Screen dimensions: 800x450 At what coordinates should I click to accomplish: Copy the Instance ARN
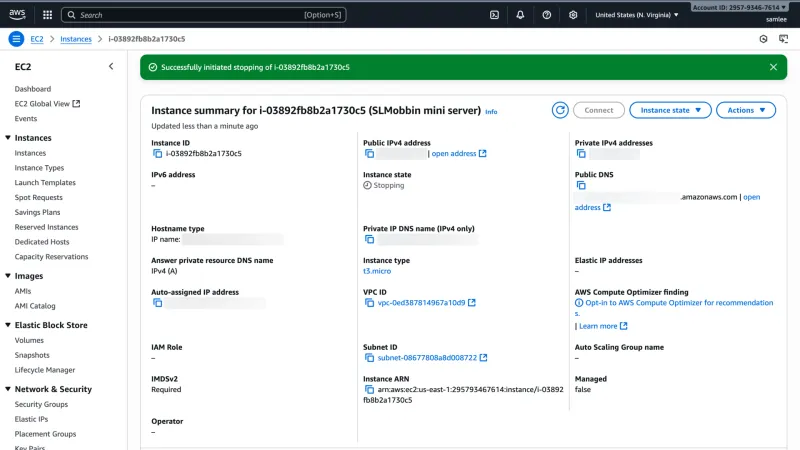pyautogui.click(x=369, y=390)
